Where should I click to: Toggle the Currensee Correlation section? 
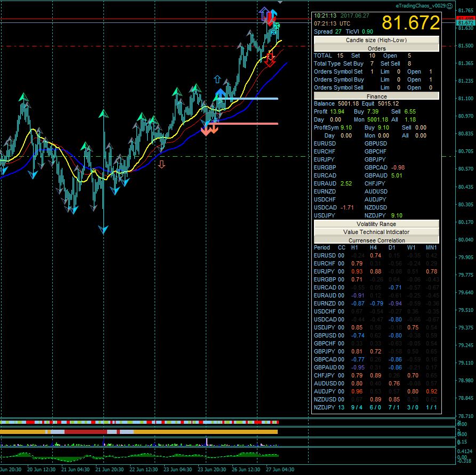tap(376, 240)
